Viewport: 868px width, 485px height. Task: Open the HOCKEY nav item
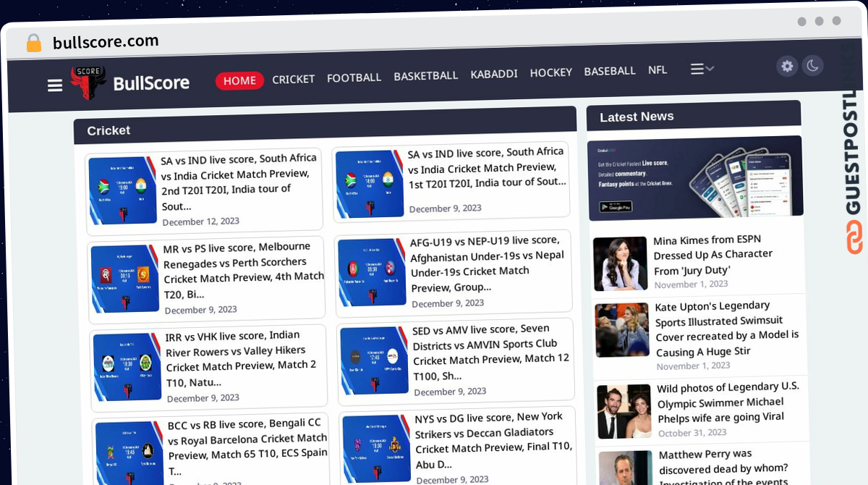(550, 72)
